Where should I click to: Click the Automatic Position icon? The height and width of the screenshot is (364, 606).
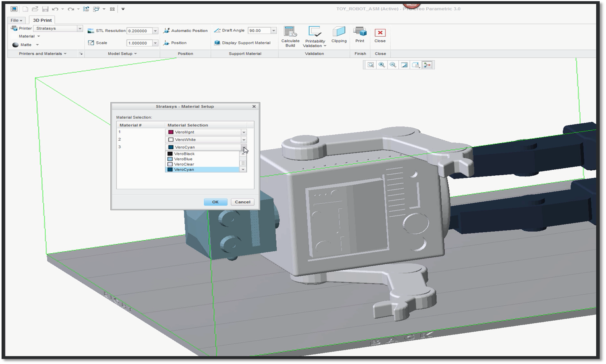point(166,30)
